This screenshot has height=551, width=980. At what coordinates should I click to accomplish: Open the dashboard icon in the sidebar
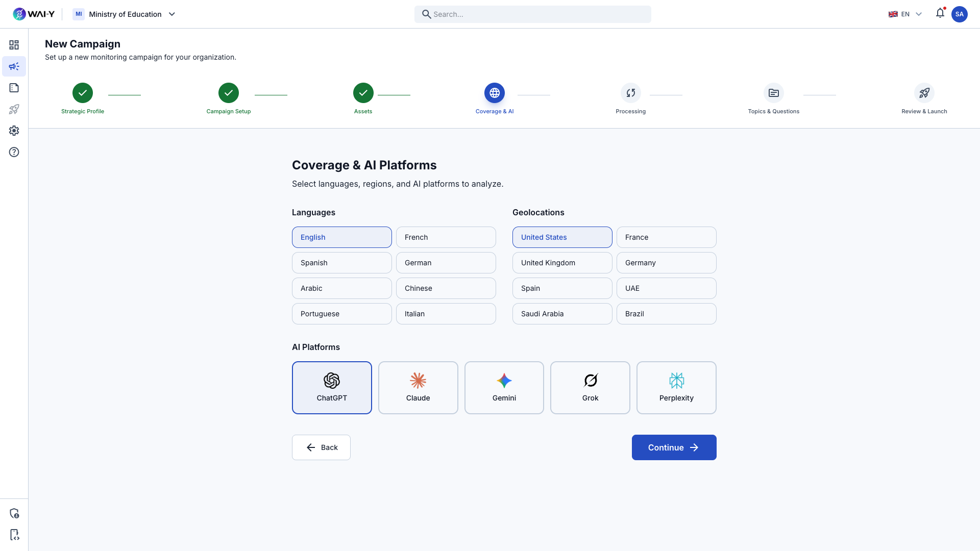coord(14,45)
